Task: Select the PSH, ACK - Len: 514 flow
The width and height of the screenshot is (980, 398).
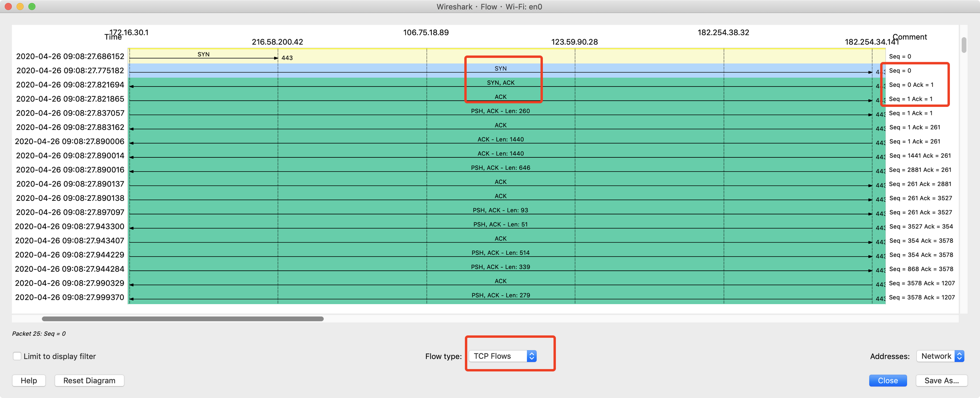Action: tap(500, 253)
